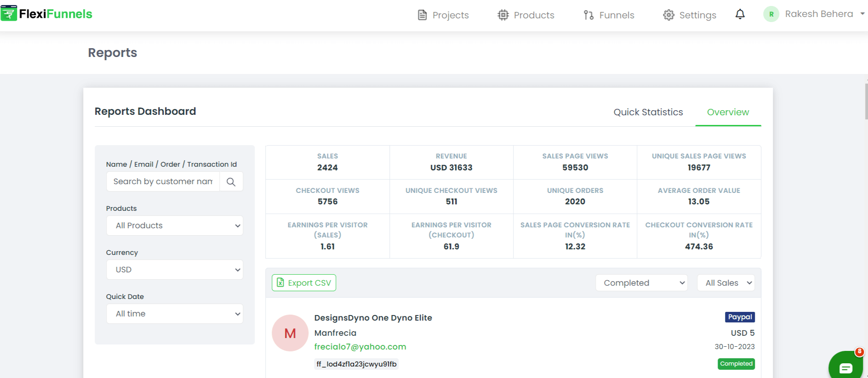Open the All Sales filter dropdown
This screenshot has width=868, height=378.
pos(726,283)
